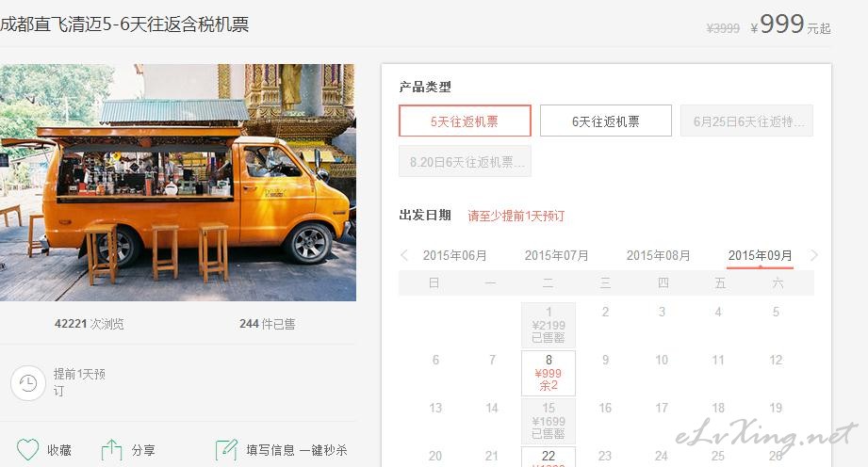This screenshot has height=467, width=868.
Task: Click the ¥999 元起 price
Action: 791,24
